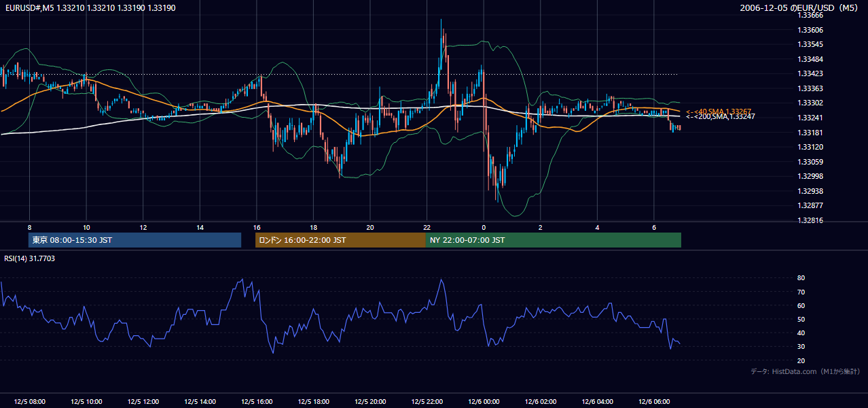Viewport: 868px width, 408px height.
Task: Click the HistData.com data source credit
Action: click(805, 371)
